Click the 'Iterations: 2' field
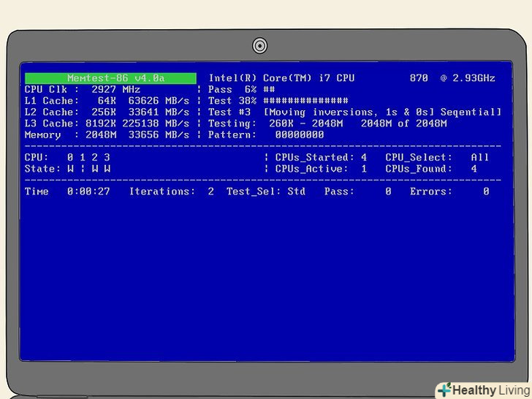This screenshot has height=399, width=532. point(171,191)
